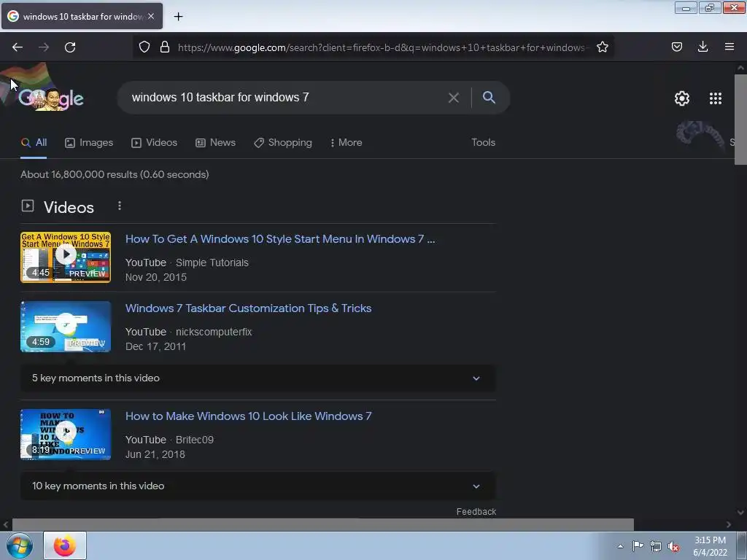Submit search with magnifier icon
Viewport: 747px width, 560px height.
[x=489, y=98]
